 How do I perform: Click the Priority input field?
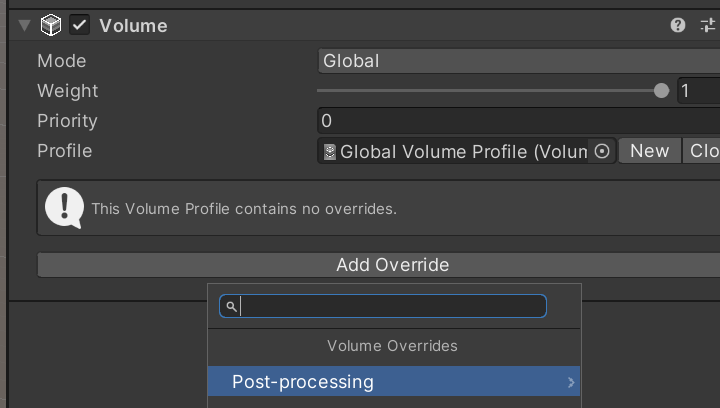[518, 121]
